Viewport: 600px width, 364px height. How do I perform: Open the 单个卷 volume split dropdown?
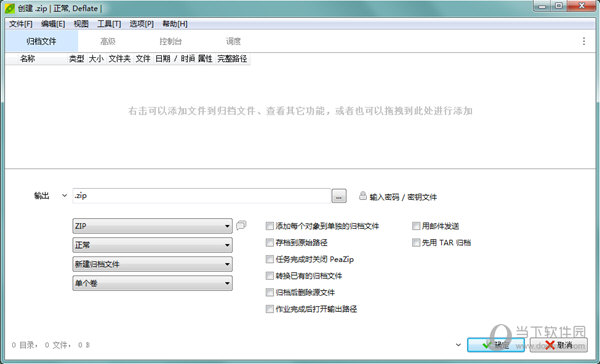[152, 283]
